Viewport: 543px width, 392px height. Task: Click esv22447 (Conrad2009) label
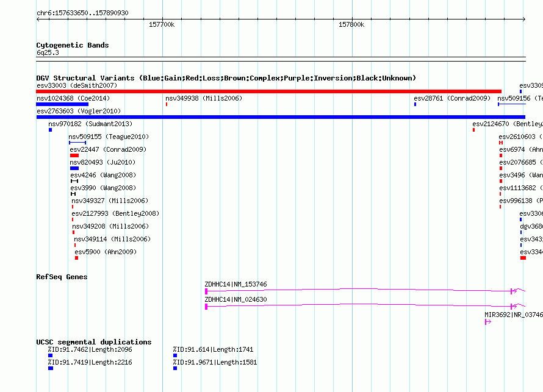108,149
